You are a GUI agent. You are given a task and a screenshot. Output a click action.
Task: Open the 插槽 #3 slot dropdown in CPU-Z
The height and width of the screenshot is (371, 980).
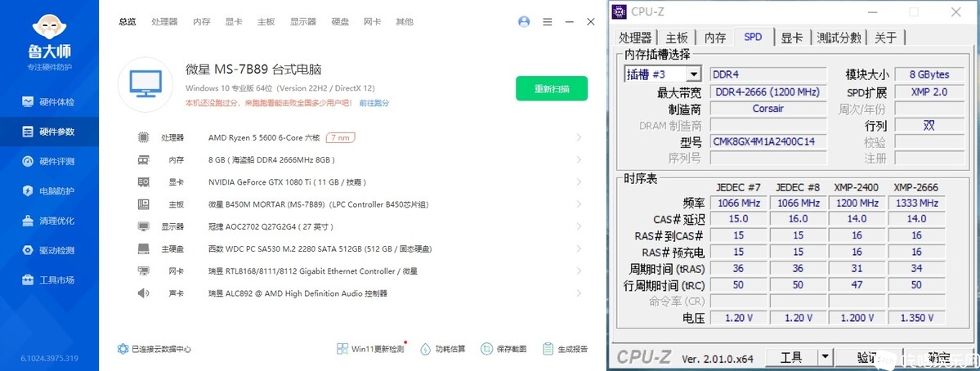tap(694, 74)
